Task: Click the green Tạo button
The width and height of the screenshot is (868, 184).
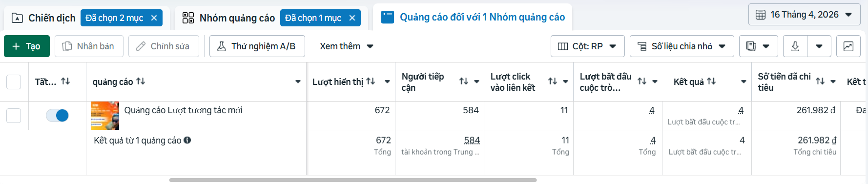Action: (x=27, y=46)
